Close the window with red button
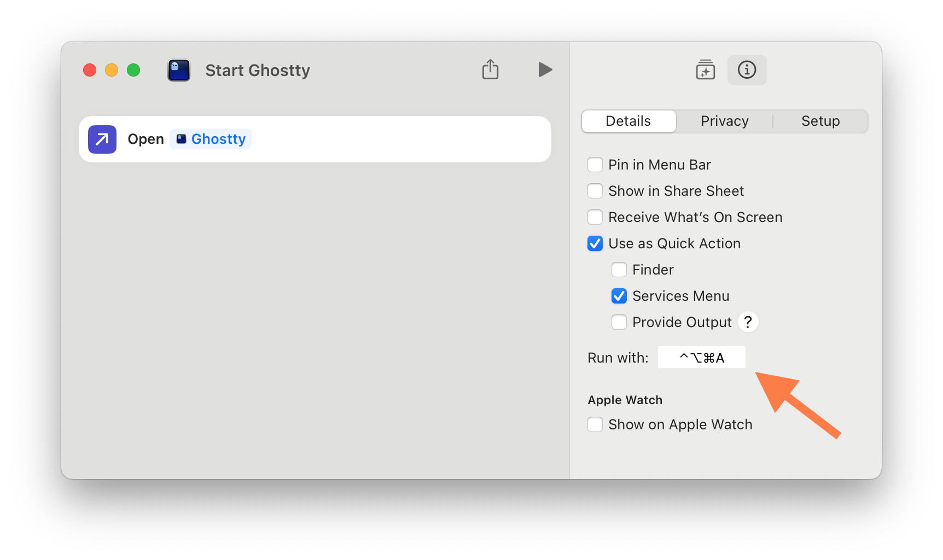This screenshot has width=943, height=560. point(90,70)
